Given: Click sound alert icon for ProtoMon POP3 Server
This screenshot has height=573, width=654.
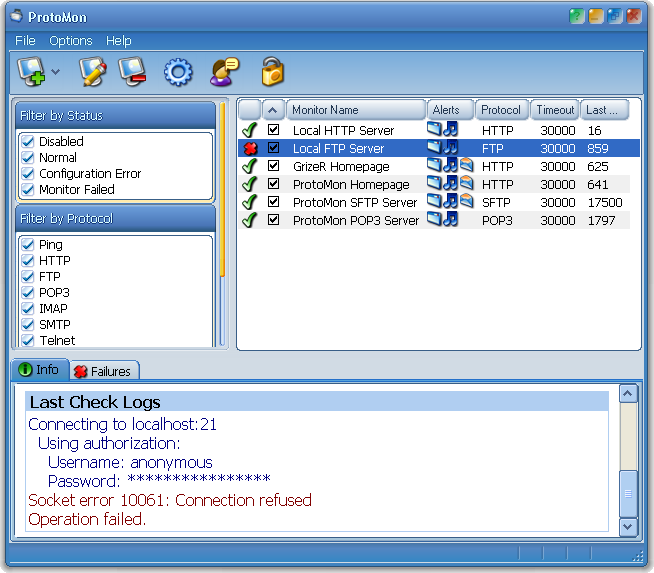Looking at the screenshot, I should (450, 219).
